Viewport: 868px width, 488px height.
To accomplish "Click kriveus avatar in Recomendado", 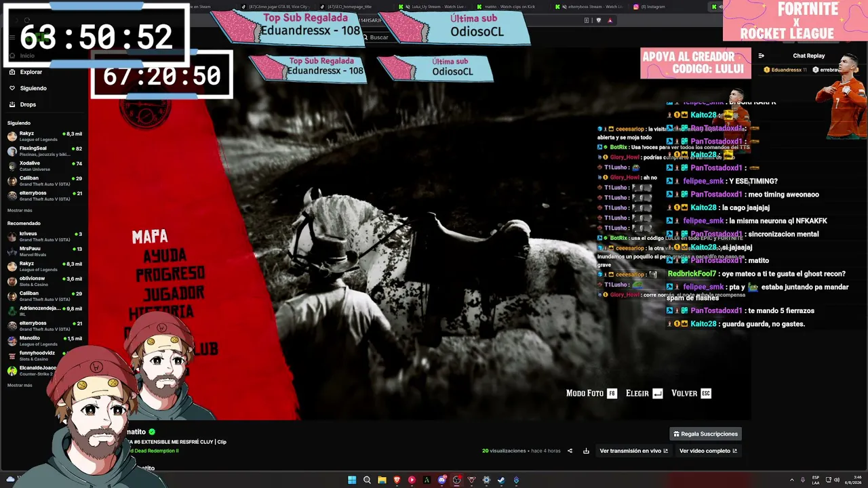I will (12, 237).
